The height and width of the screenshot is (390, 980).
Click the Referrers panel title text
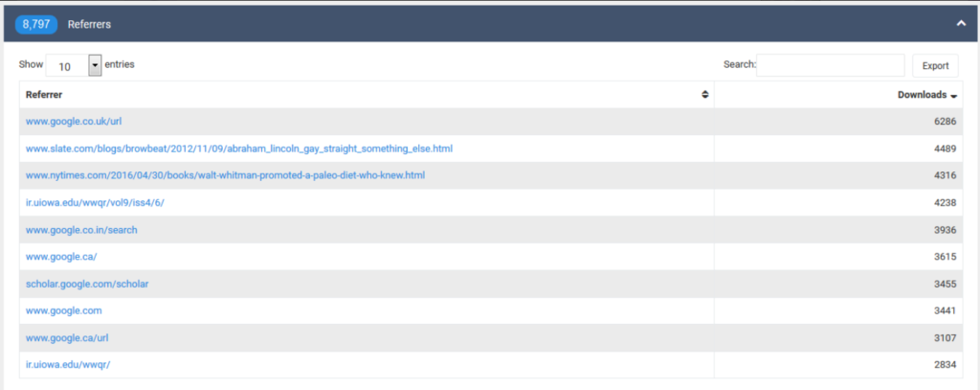click(89, 24)
